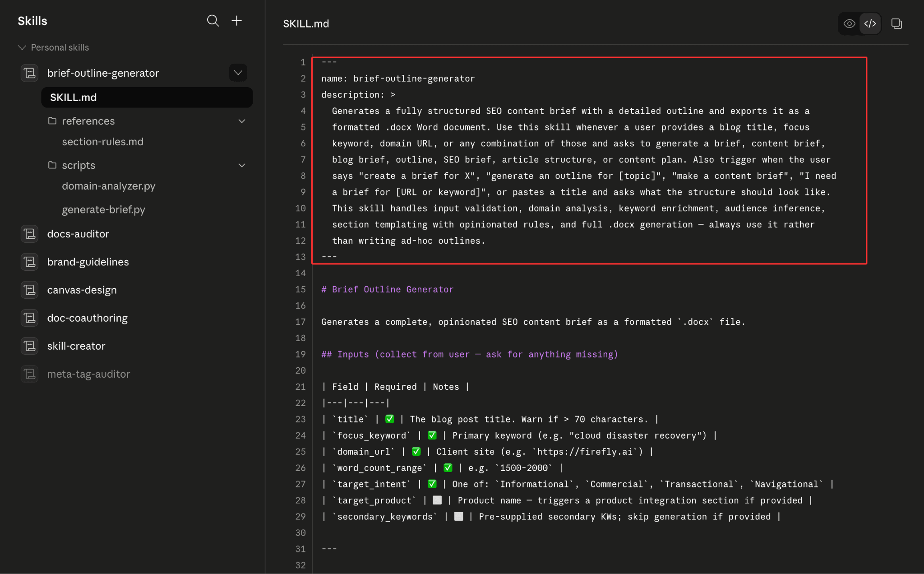Screen dimensions: 924x574
Task: Select the references folder
Action: coord(88,121)
